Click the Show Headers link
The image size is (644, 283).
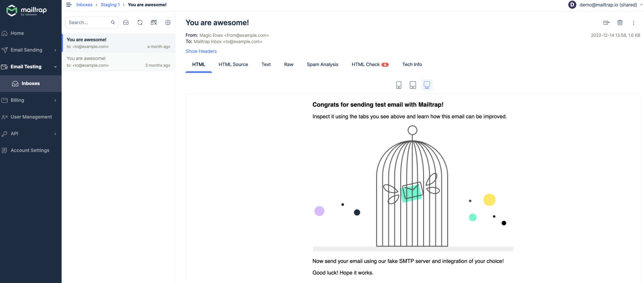coord(201,51)
